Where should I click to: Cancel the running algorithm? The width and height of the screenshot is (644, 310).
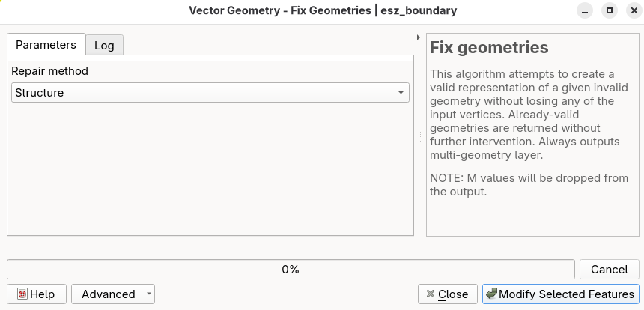click(609, 270)
